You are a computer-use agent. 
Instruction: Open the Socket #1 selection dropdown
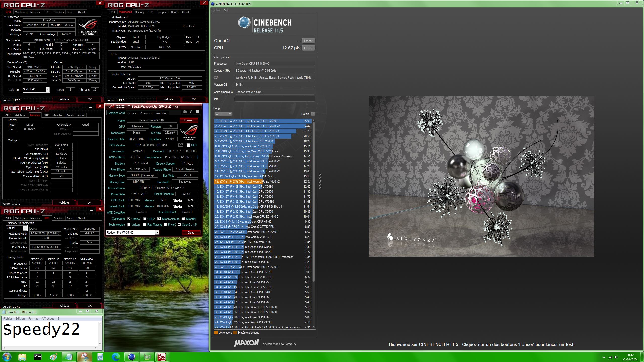[36, 89]
